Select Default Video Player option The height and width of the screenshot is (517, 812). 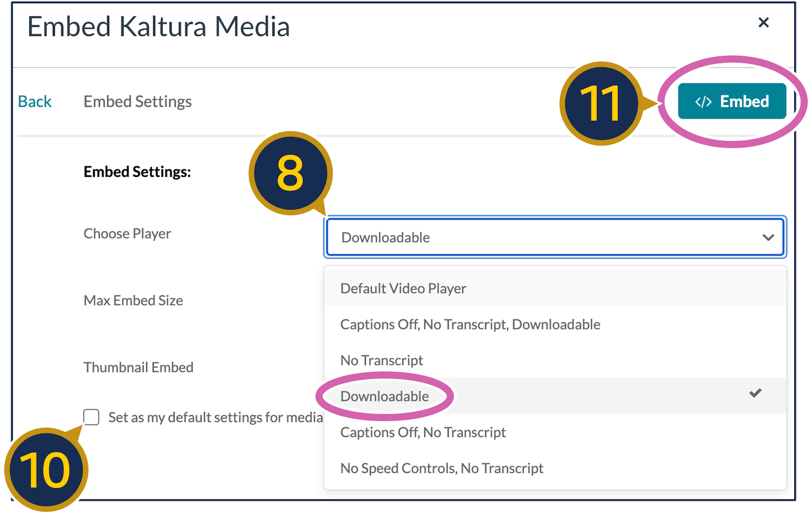point(555,288)
